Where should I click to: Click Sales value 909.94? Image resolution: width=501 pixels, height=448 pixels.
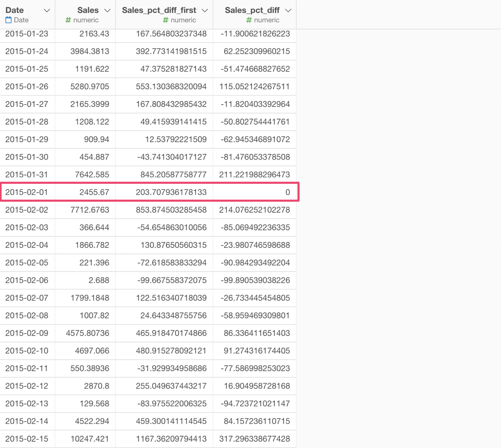[x=97, y=139]
